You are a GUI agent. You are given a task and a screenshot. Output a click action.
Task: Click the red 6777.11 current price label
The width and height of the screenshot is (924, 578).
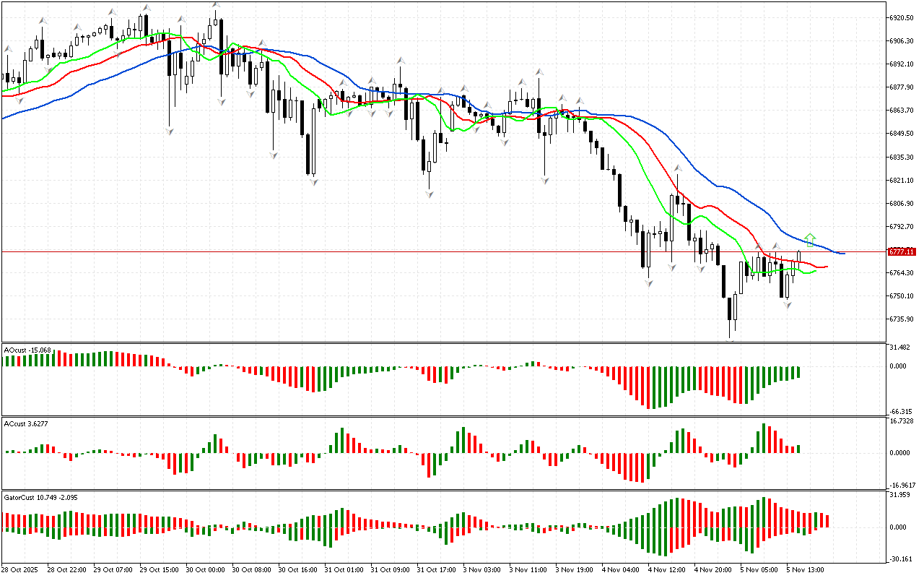pos(902,251)
